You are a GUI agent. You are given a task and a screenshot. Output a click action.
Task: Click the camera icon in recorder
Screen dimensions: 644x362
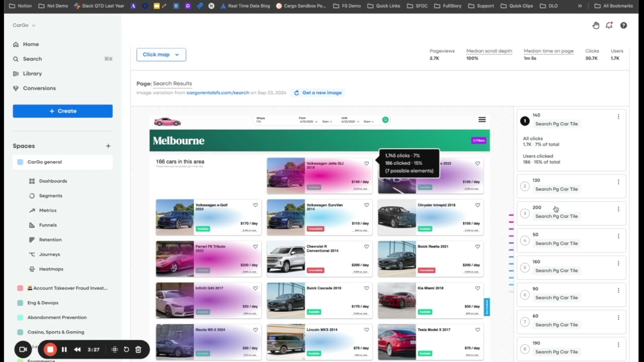click(x=23, y=349)
